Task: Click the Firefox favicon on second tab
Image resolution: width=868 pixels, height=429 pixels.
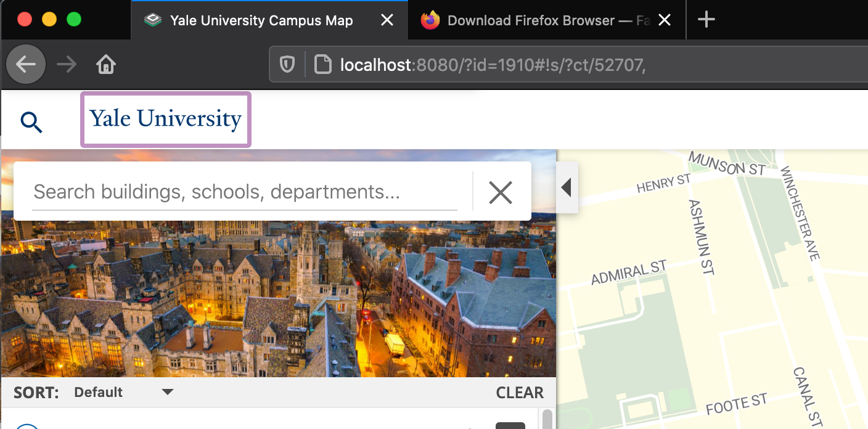Action: coord(430,20)
